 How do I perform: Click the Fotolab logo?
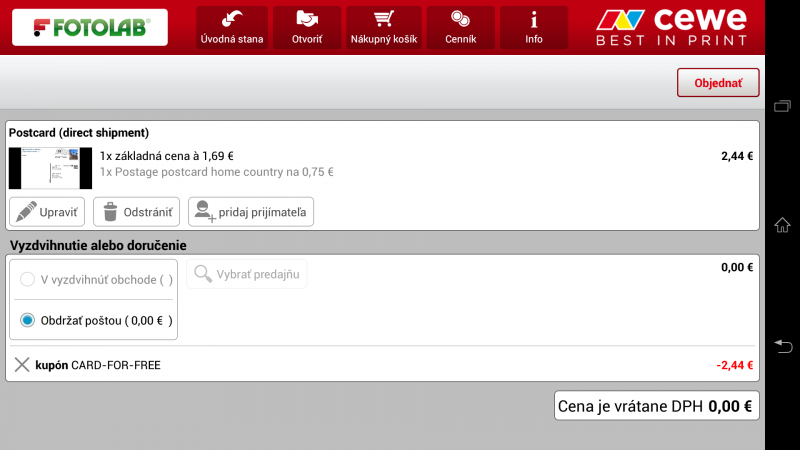click(90, 27)
